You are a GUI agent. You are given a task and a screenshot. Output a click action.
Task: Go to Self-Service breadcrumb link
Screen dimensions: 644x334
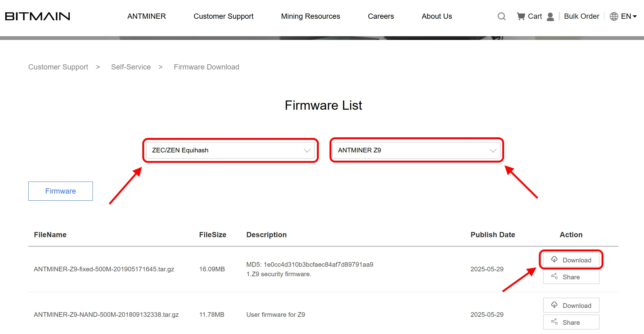(x=131, y=67)
